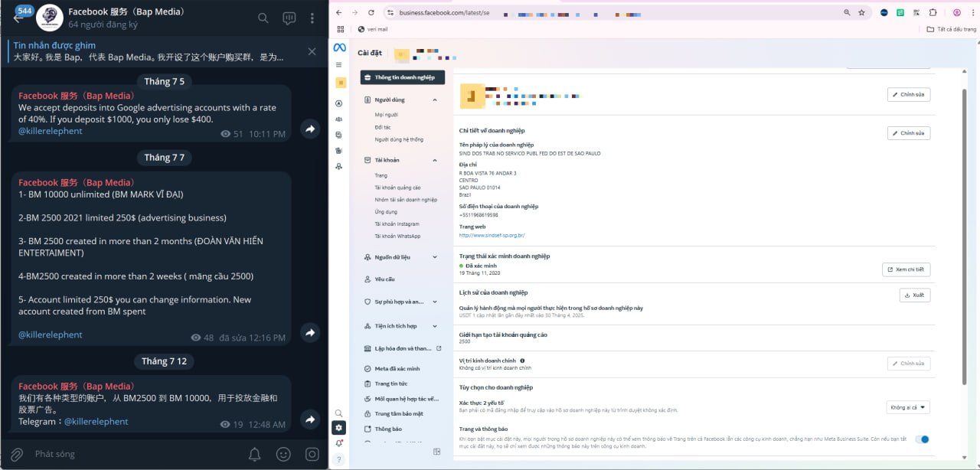Toggle the Trang và thông báo switch
The height and width of the screenshot is (470, 980).
click(923, 439)
